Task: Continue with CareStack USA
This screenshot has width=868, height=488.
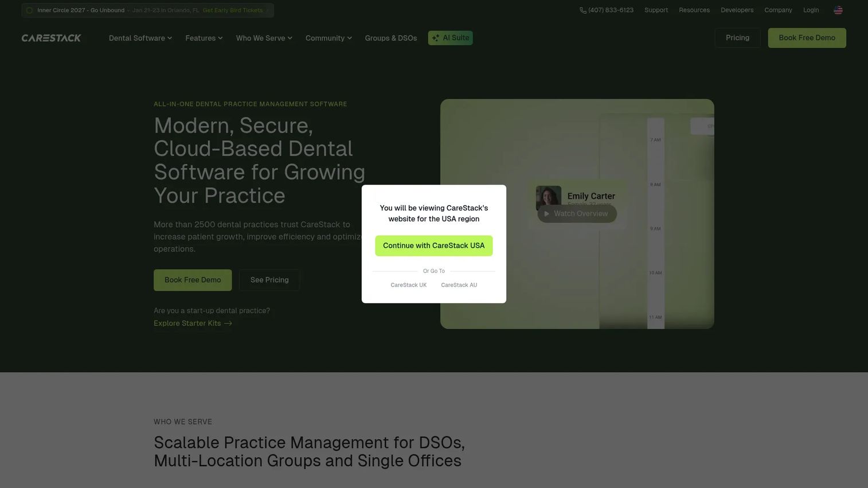Action: (433, 245)
